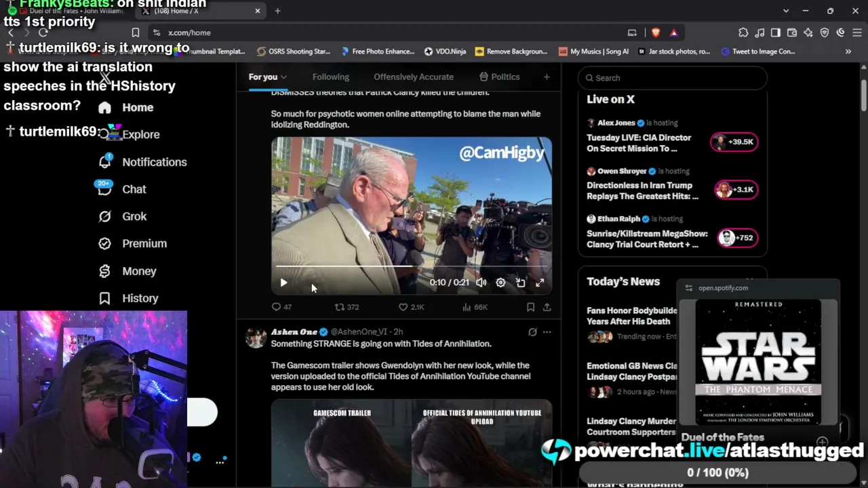The height and width of the screenshot is (488, 868).
Task: Toggle the browser sidebar panel
Action: click(776, 33)
